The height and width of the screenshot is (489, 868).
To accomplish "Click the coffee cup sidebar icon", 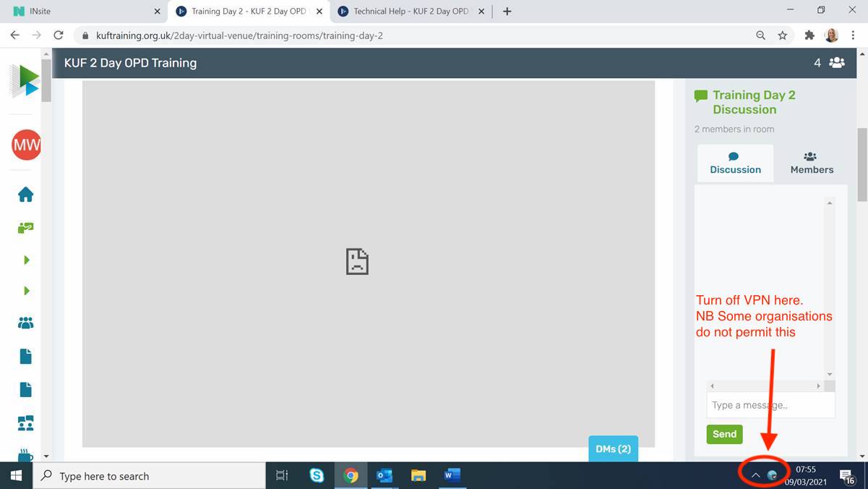I will tap(25, 454).
